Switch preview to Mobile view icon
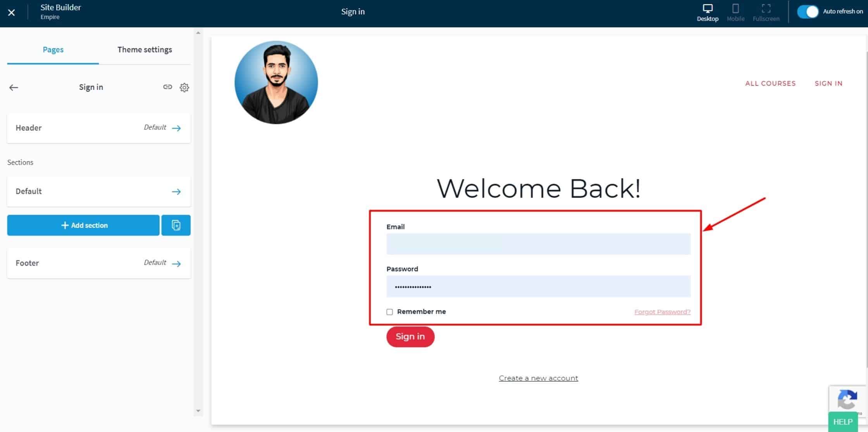The image size is (868, 432). [x=735, y=9]
